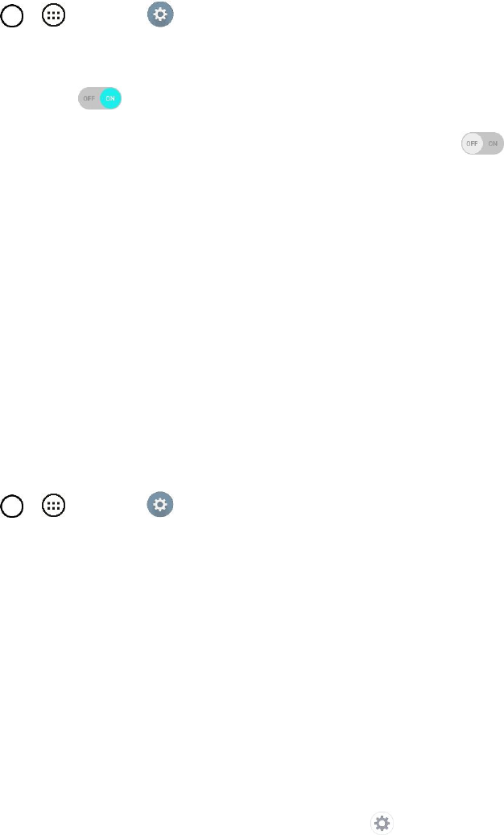This screenshot has width=504, height=835.
Task: Turn off the cyan ON toggle switch
Action: pyautogui.click(x=100, y=98)
